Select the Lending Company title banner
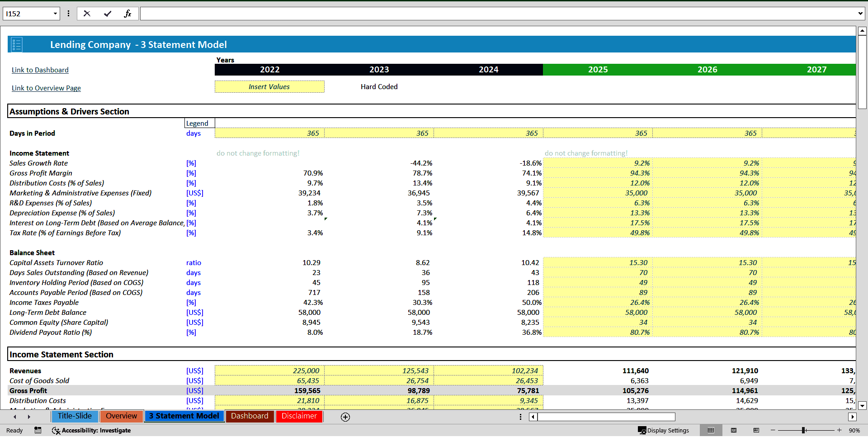 coord(432,44)
